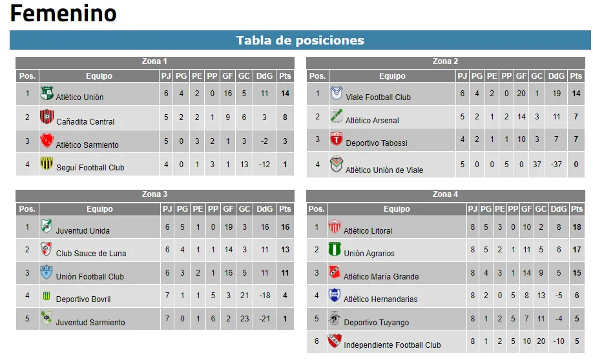
Task: Click the Atlético Litoral crest
Action: (x=335, y=227)
